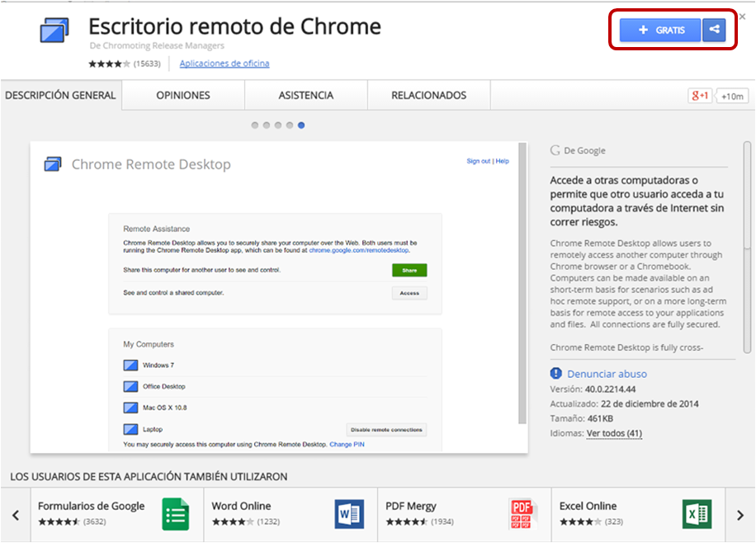Click the Office Desktop computer name
Screen dimensions: 756x543
pyautogui.click(x=164, y=386)
